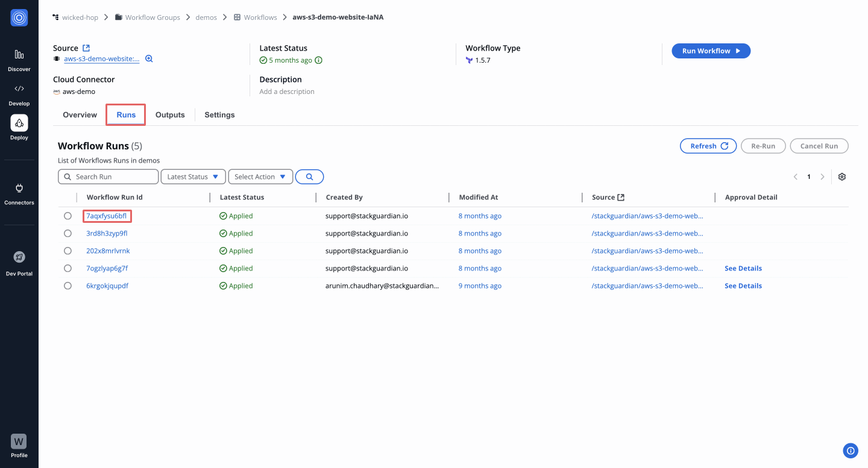Go to next page arrow
Image resolution: width=868 pixels, height=468 pixels.
[x=822, y=176]
